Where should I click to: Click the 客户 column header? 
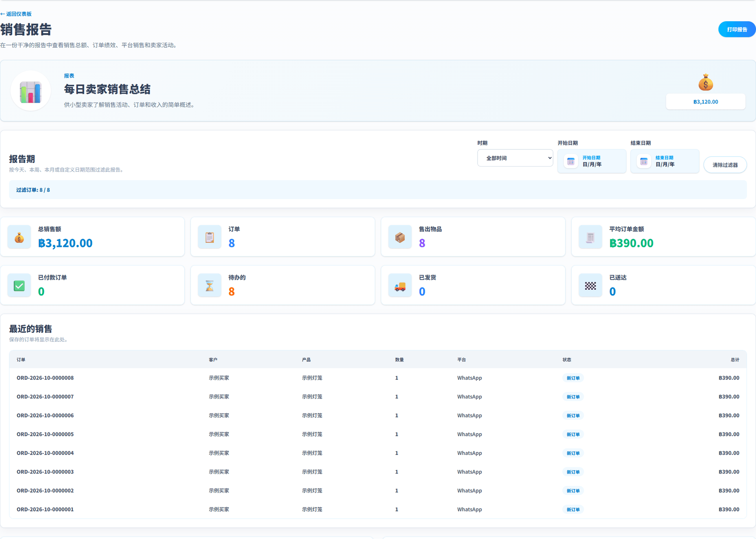(x=213, y=359)
